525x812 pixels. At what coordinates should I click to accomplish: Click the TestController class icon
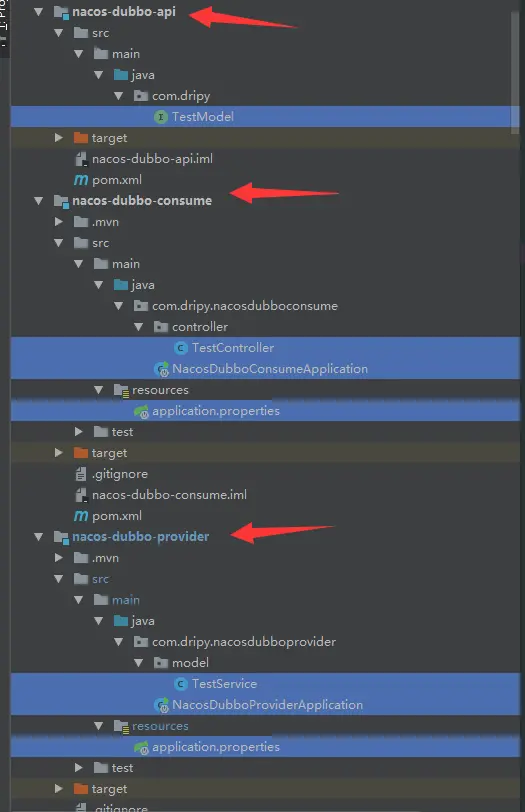click(x=180, y=348)
